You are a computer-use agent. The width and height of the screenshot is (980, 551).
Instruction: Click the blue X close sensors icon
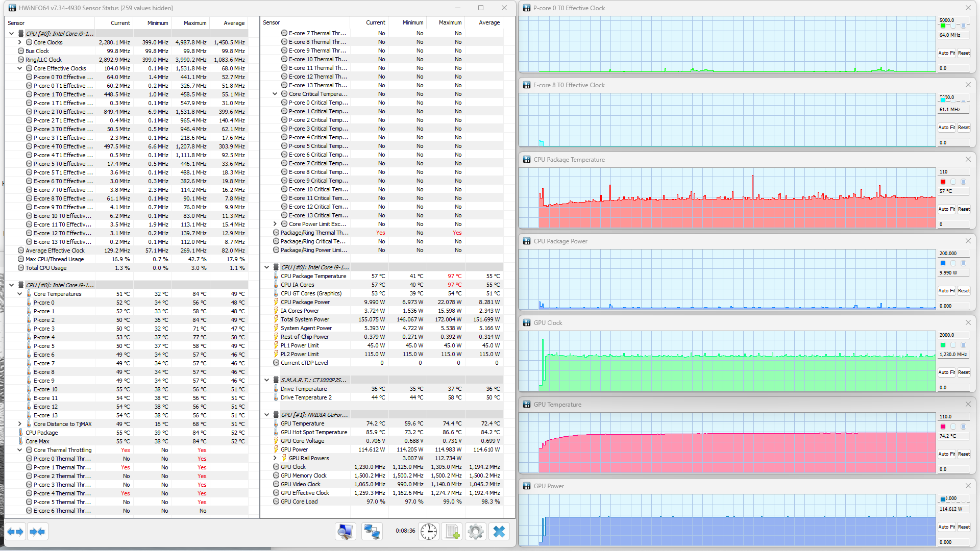[x=499, y=532]
